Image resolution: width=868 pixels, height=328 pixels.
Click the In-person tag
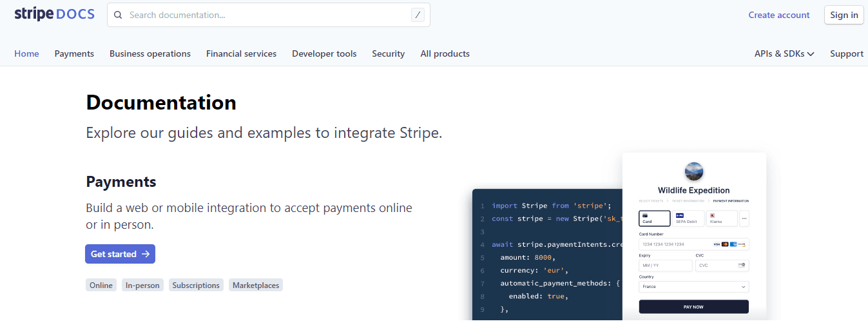[142, 285]
